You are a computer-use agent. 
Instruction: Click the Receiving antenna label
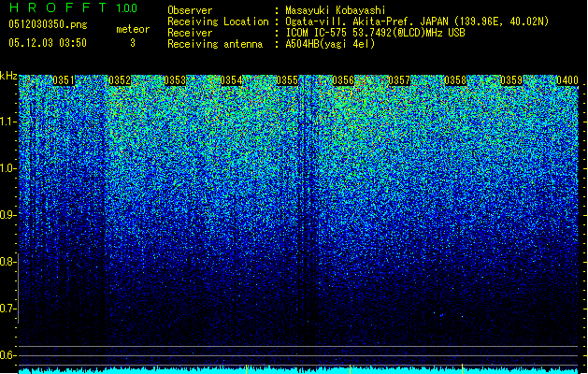pos(215,44)
